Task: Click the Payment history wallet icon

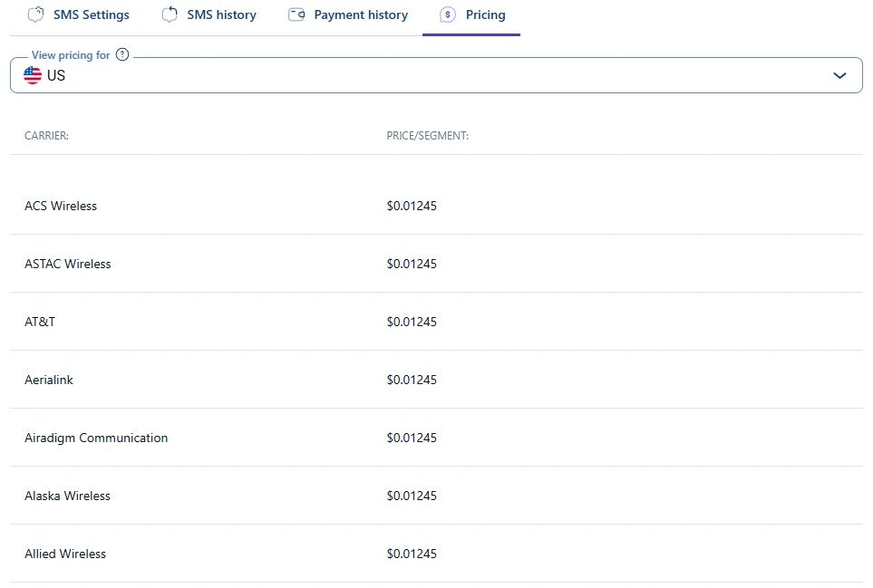Action: [x=296, y=14]
